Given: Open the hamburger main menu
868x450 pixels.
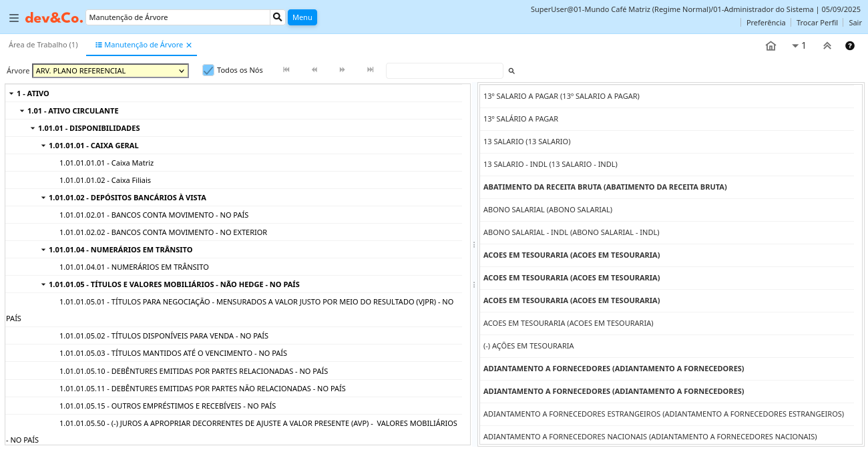Looking at the screenshot, I should 13,17.
